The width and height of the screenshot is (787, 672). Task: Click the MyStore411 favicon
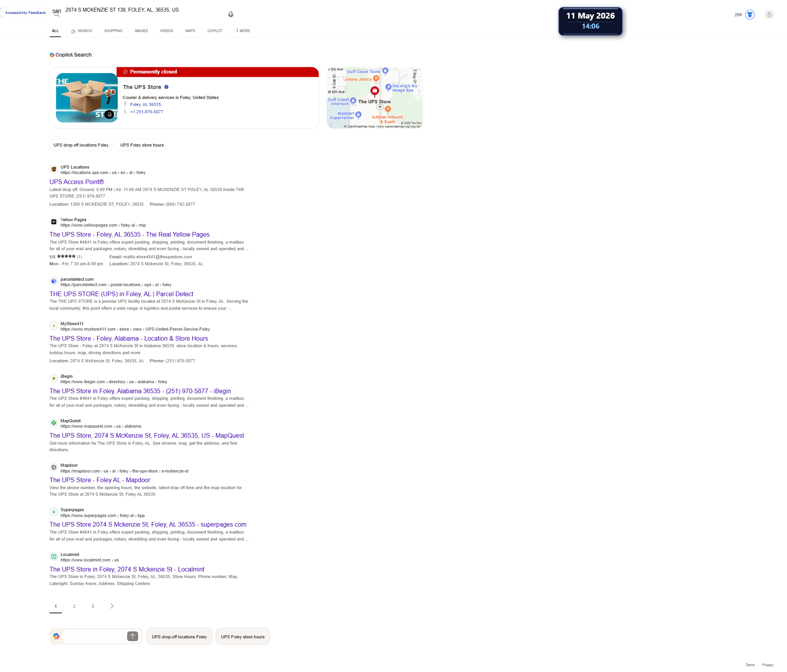[x=54, y=326]
